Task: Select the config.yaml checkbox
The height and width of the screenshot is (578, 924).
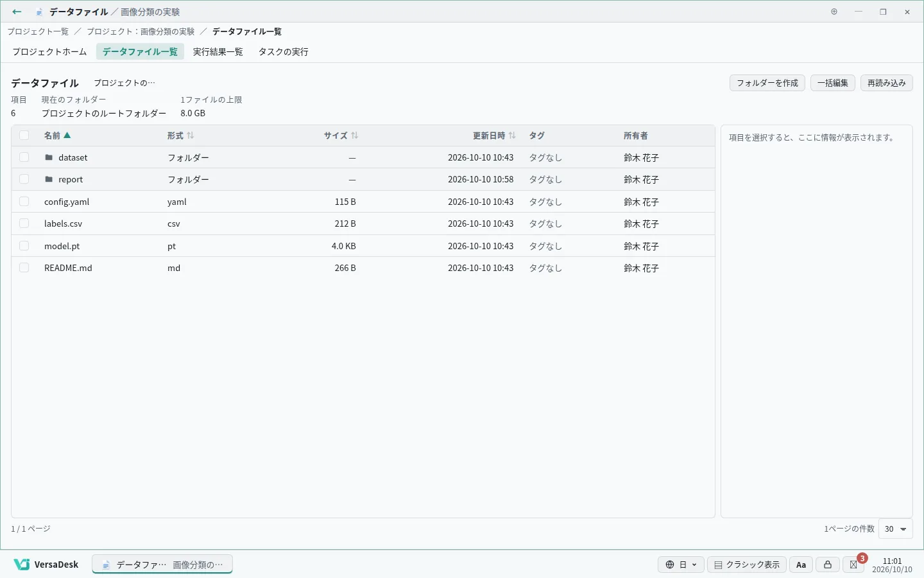Action: [x=24, y=202]
